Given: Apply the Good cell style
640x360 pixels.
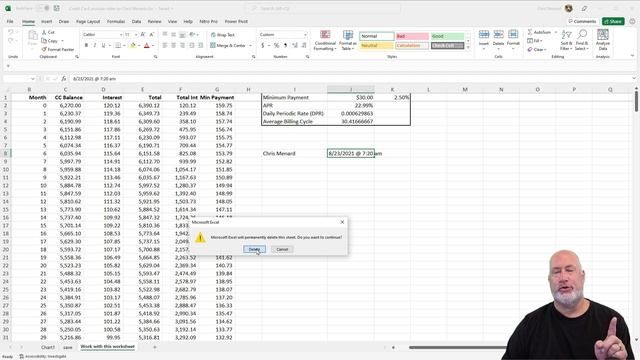Looking at the screenshot, I should 447,36.
